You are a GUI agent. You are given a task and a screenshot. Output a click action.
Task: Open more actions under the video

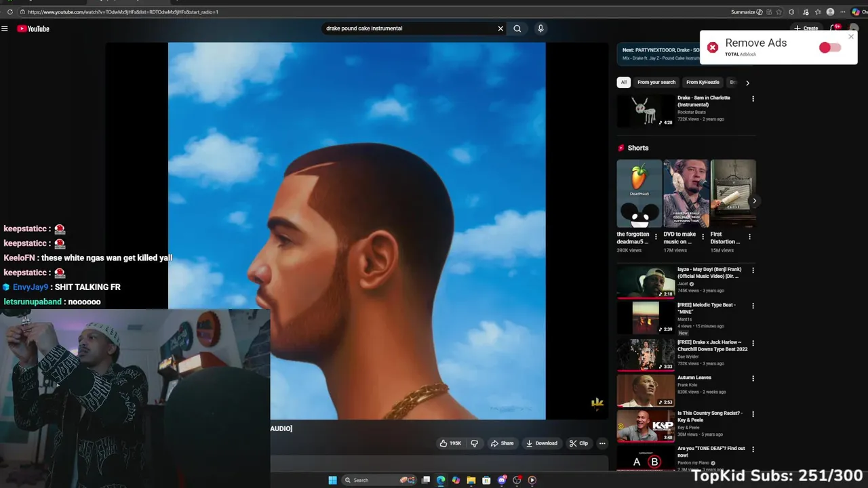pyautogui.click(x=602, y=443)
